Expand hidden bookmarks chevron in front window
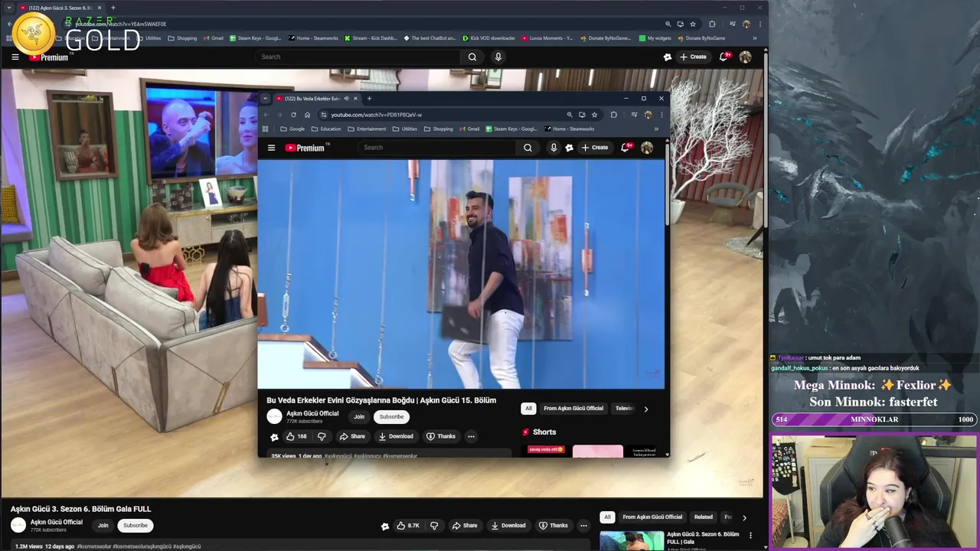This screenshot has width=980, height=551. [x=656, y=129]
